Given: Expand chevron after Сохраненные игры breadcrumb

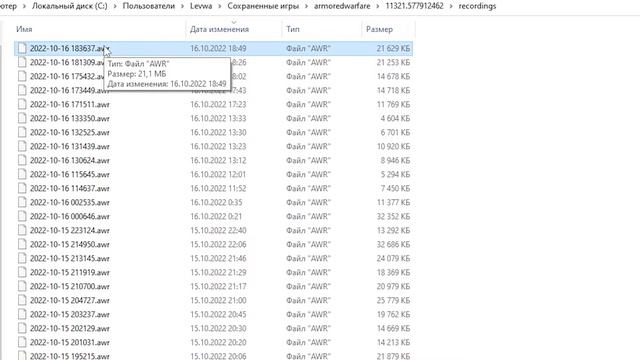Looking at the screenshot, I should [307, 6].
